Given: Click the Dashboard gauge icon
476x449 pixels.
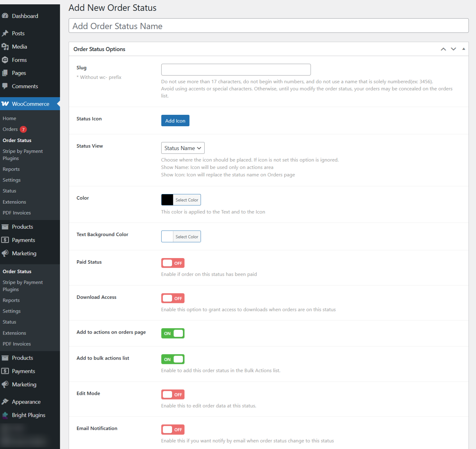Looking at the screenshot, I should point(5,16).
